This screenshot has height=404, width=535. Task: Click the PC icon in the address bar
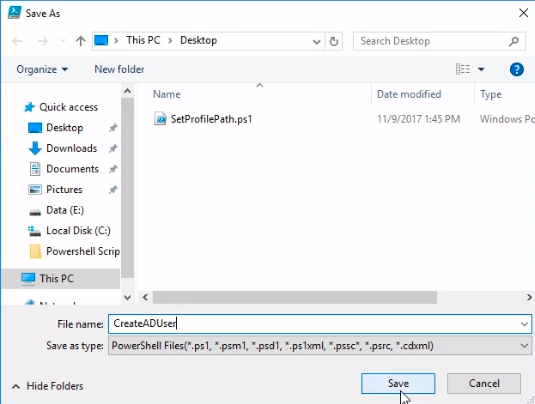pos(101,40)
